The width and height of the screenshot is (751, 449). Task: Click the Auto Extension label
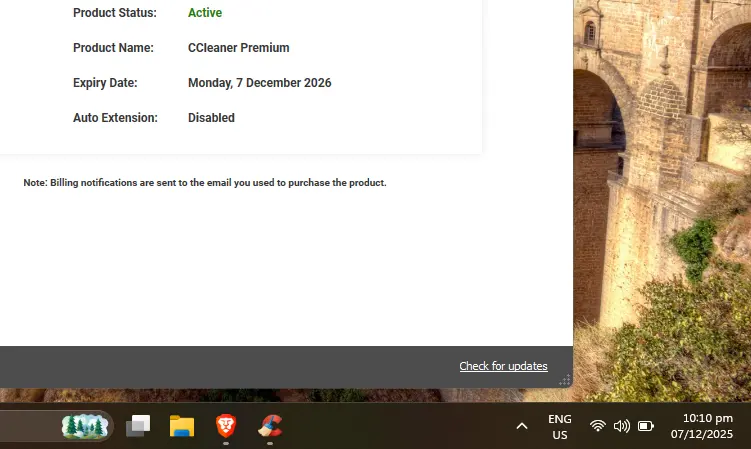115,118
